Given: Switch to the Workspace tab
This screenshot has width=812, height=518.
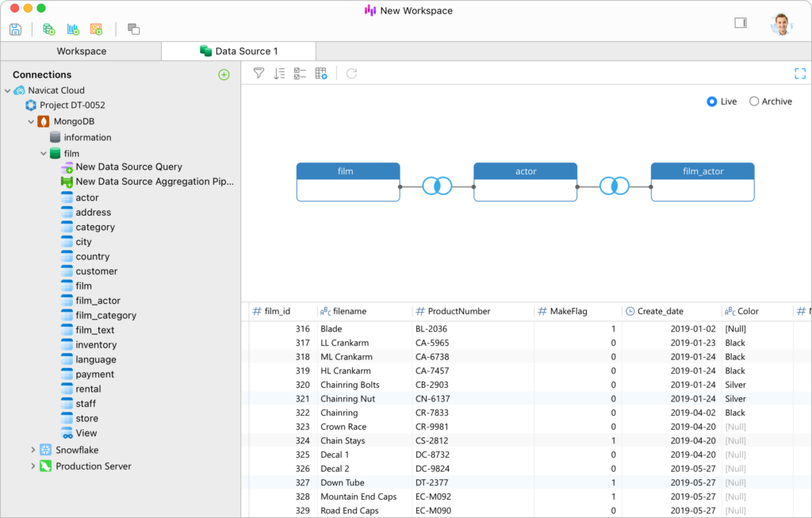Looking at the screenshot, I should point(81,50).
